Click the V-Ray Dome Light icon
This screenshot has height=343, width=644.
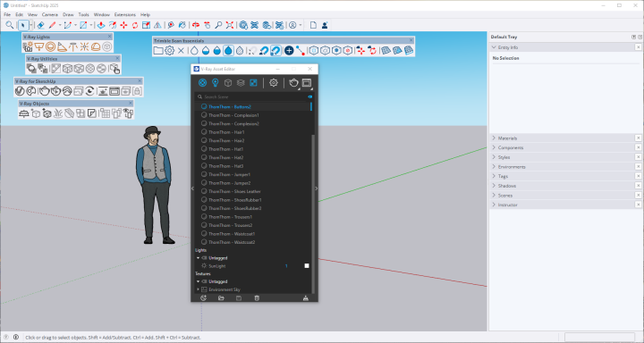pyautogui.click(x=96, y=46)
